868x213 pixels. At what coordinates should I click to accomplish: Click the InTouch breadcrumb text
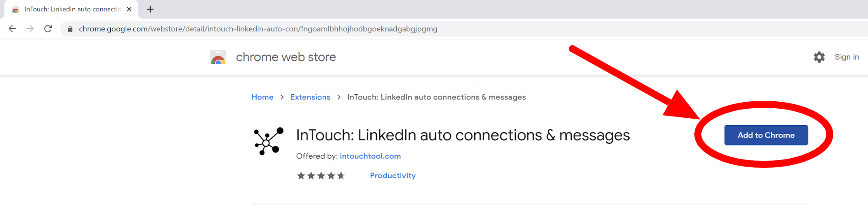point(436,97)
